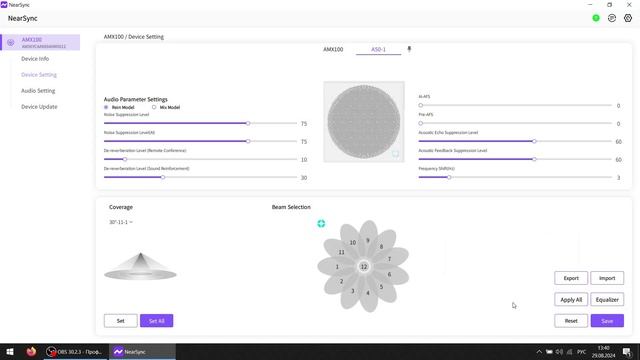Image resolution: width=640 pixels, height=360 pixels.
Task: Click the coverage cone illustration
Action: coord(140,266)
